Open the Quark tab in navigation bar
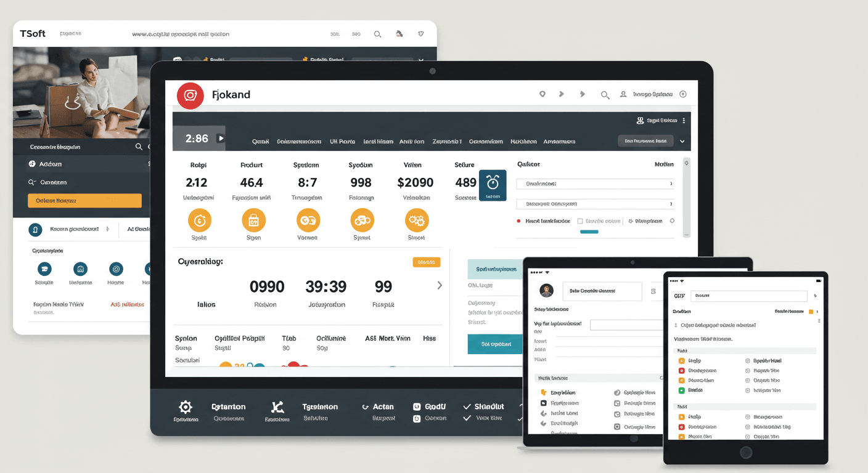Screen dimensions: 868x473 click(x=261, y=142)
